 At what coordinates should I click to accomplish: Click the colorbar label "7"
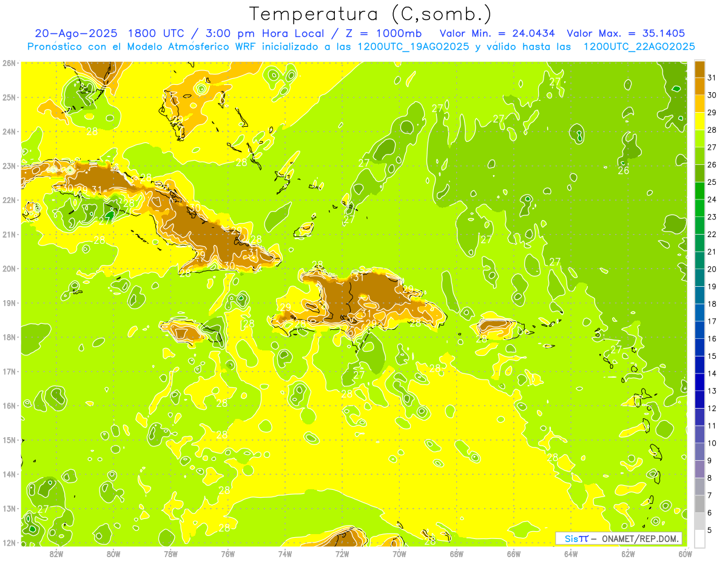click(x=709, y=495)
